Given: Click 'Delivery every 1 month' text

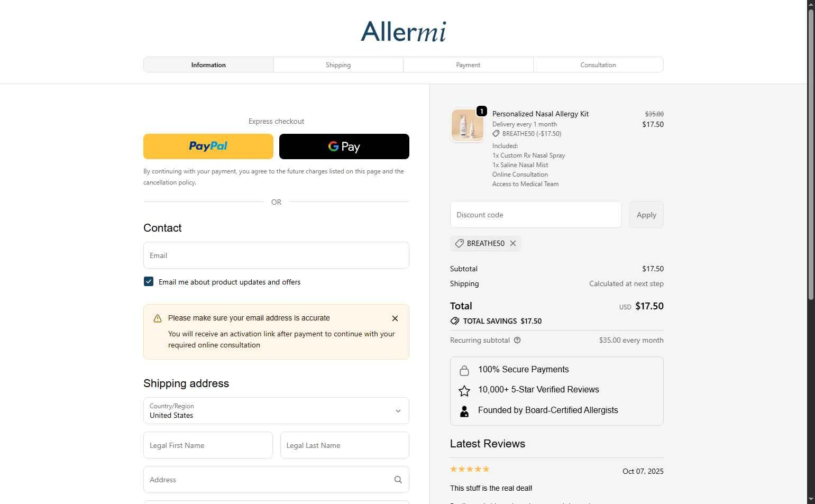Looking at the screenshot, I should pyautogui.click(x=525, y=124).
